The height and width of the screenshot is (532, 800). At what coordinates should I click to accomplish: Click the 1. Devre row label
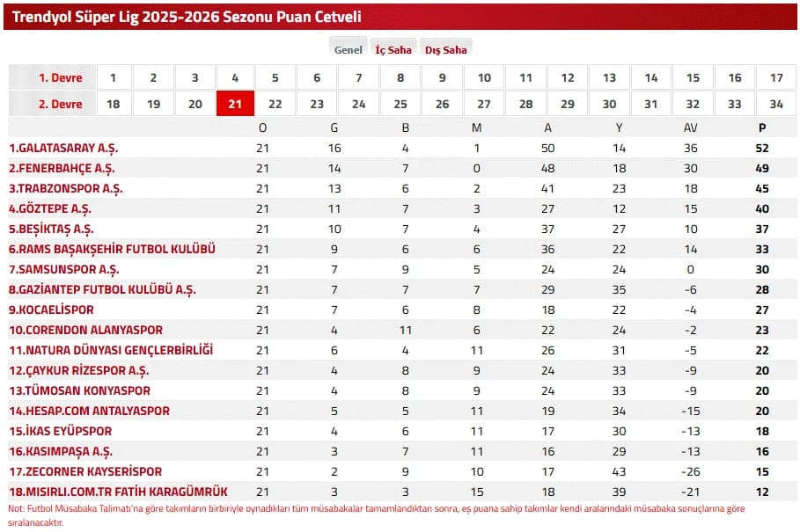(60, 77)
